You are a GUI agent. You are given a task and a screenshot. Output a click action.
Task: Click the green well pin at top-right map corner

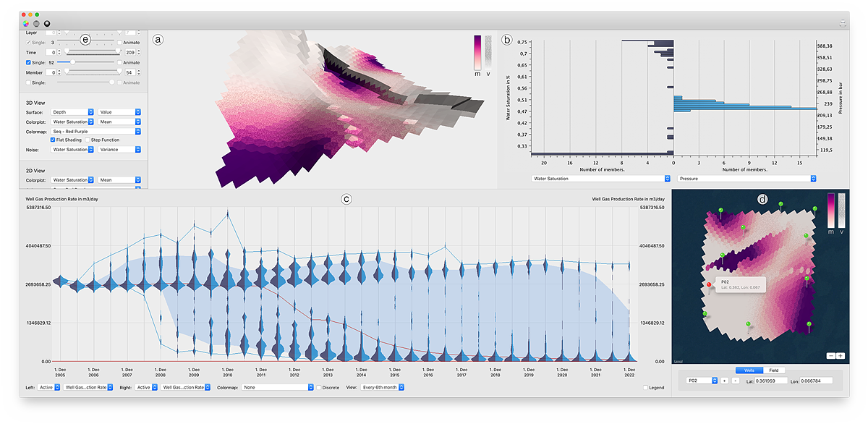pyautogui.click(x=815, y=209)
